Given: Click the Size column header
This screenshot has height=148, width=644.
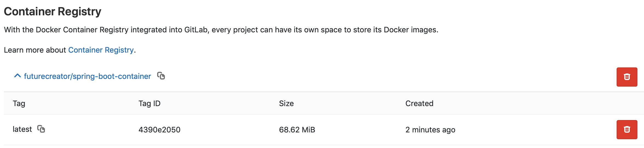Looking at the screenshot, I should pyautogui.click(x=286, y=103).
